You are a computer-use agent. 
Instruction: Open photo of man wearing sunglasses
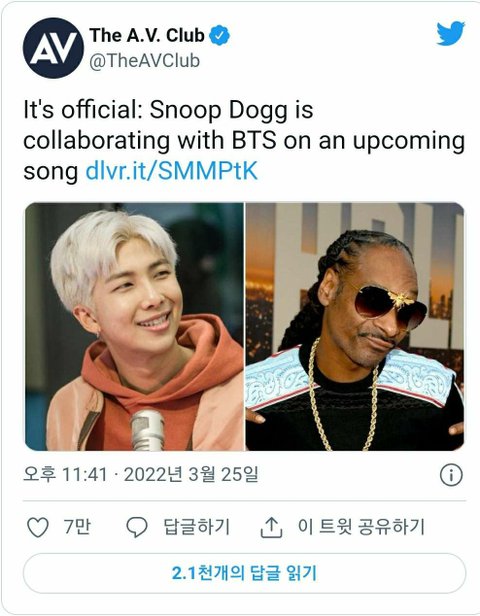355,326
